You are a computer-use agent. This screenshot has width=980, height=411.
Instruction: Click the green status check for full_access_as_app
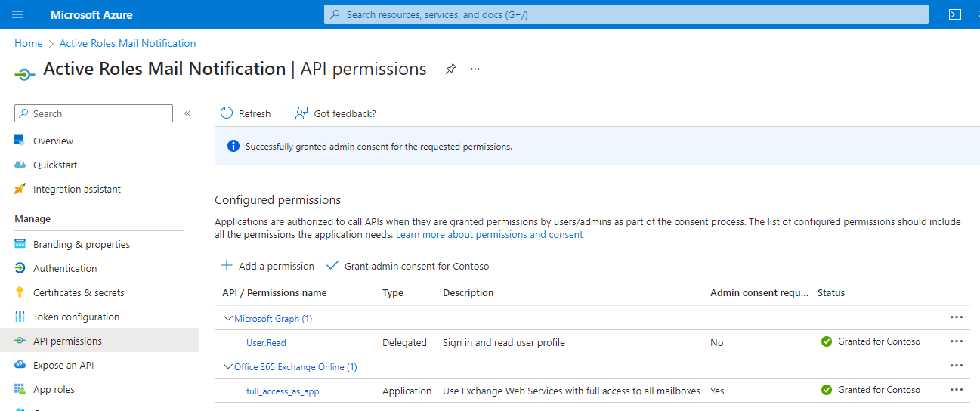click(827, 390)
